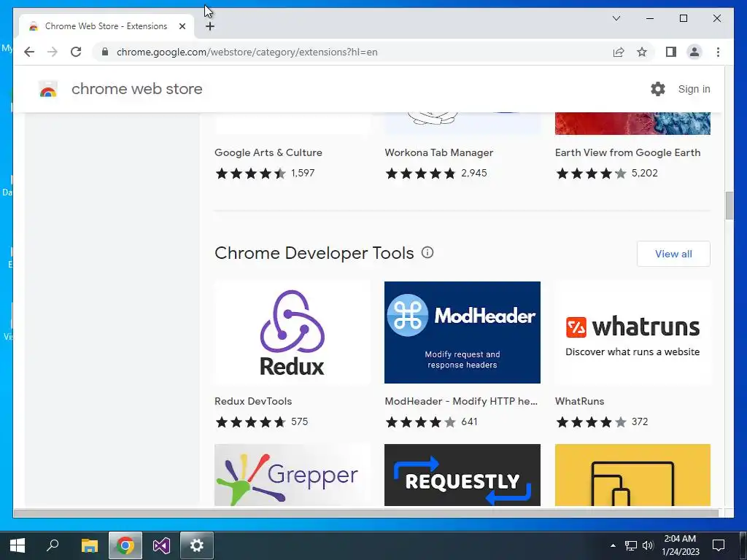Open Windows notification center icon

719,545
